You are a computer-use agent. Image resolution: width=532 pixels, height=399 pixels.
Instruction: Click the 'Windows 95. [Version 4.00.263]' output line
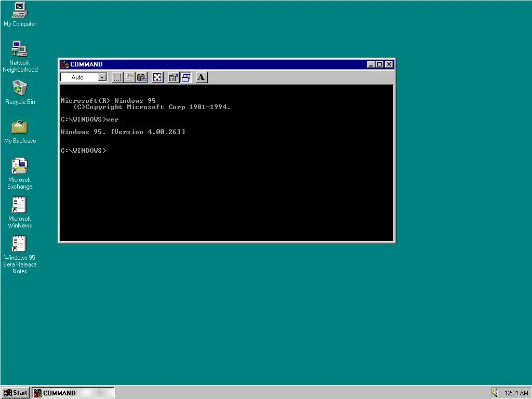(x=123, y=132)
